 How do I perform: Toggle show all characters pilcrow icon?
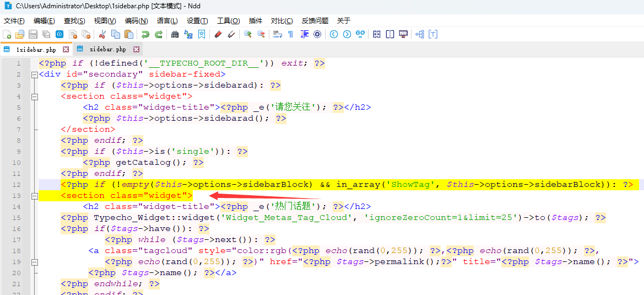pos(291,34)
